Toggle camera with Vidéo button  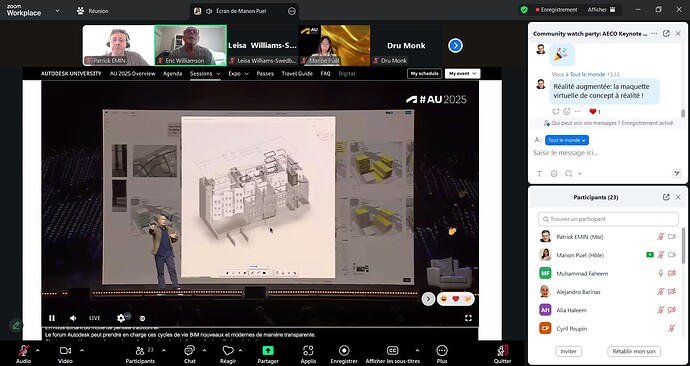(x=65, y=351)
